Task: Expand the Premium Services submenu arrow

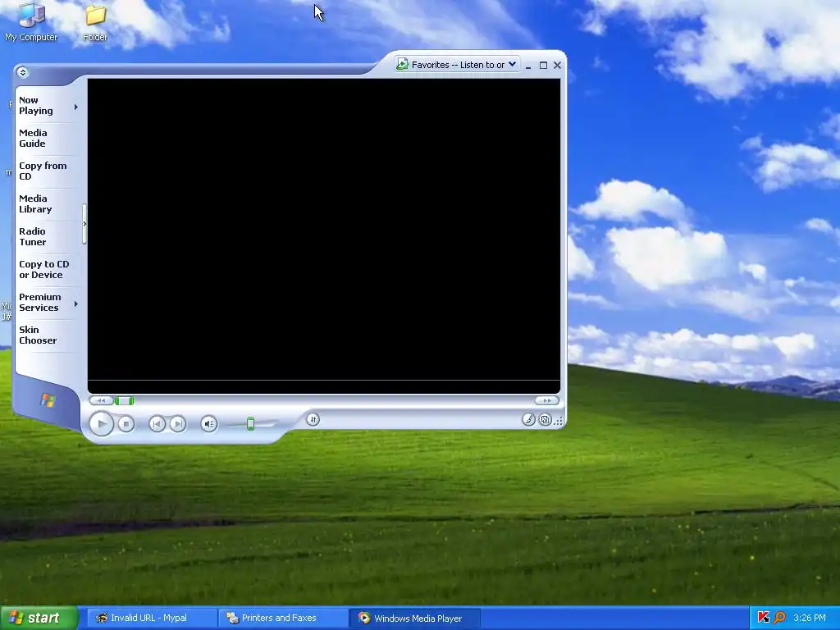Action: pos(76,304)
